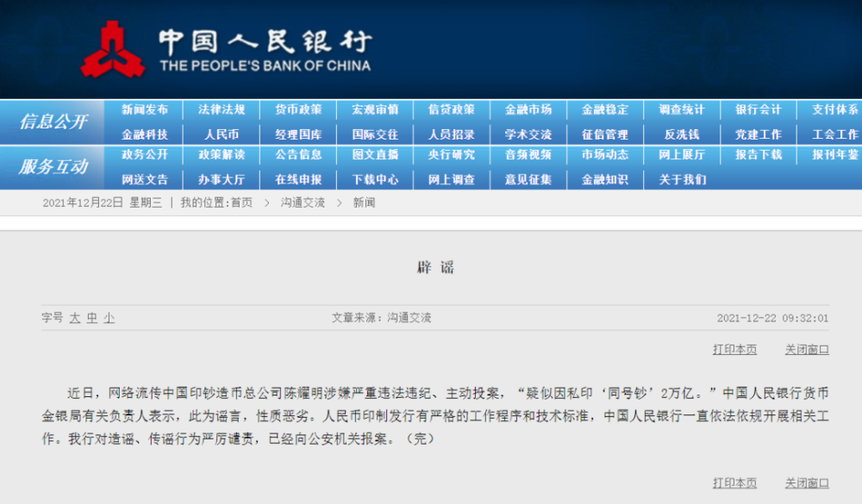Image resolution: width=862 pixels, height=504 pixels.
Task: Open 支付体系 navigation item
Action: 835,109
